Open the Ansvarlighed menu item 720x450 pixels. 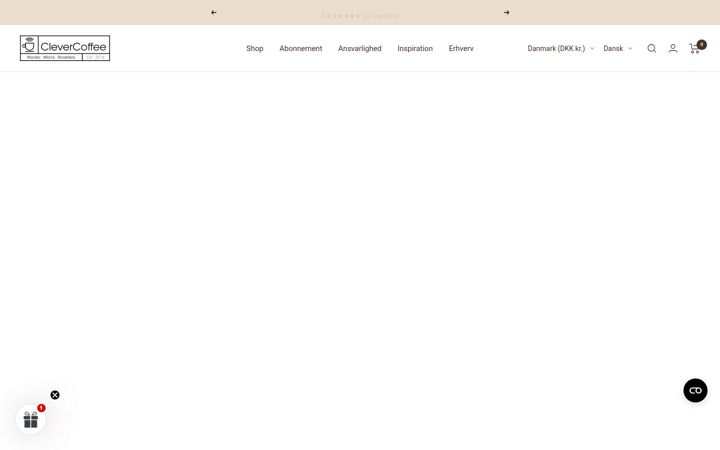360,49
